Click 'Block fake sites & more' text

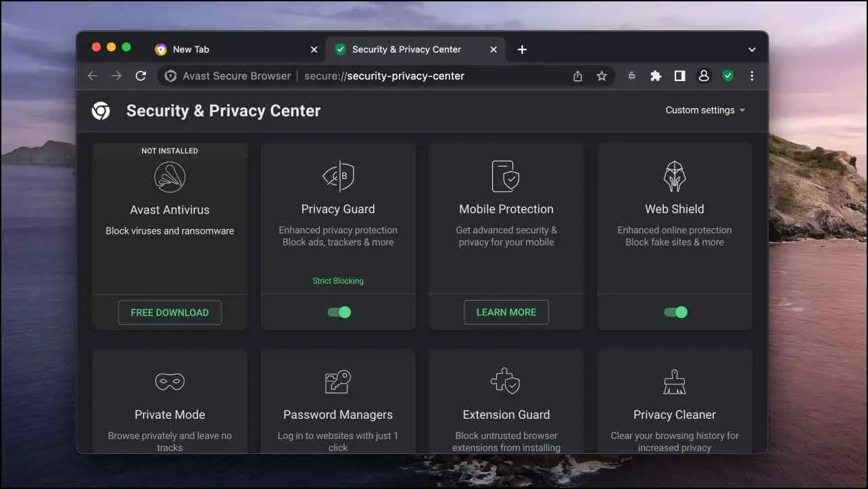(x=675, y=242)
